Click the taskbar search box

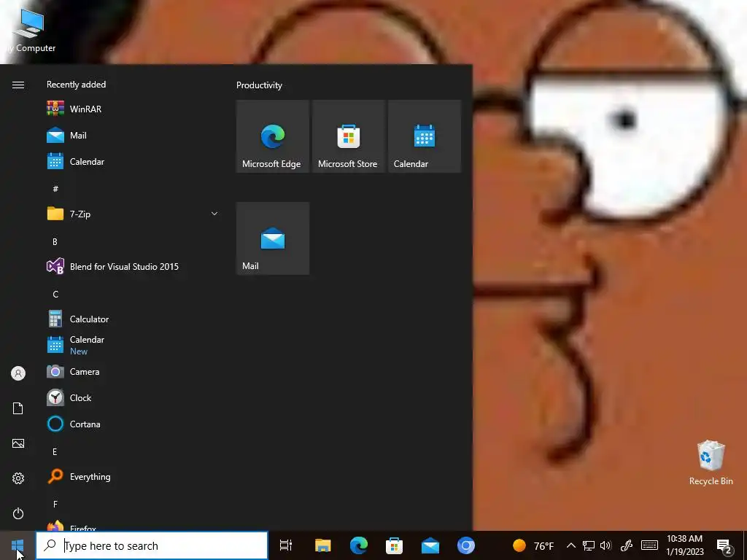pos(152,545)
